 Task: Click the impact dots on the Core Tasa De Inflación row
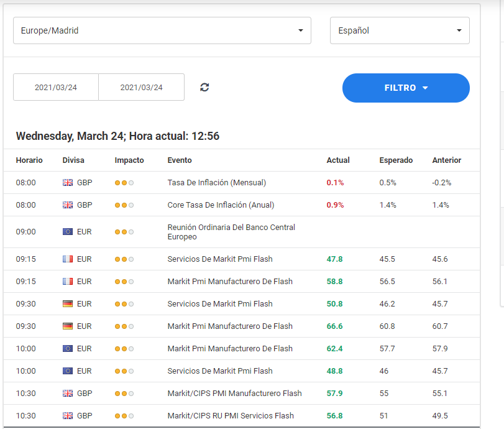point(124,205)
